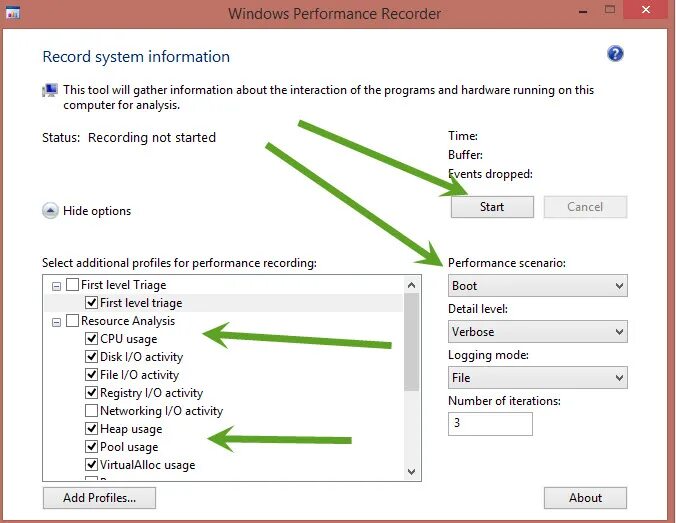The width and height of the screenshot is (676, 523).
Task: Uncheck the Heap usage checkbox
Action: tap(91, 429)
